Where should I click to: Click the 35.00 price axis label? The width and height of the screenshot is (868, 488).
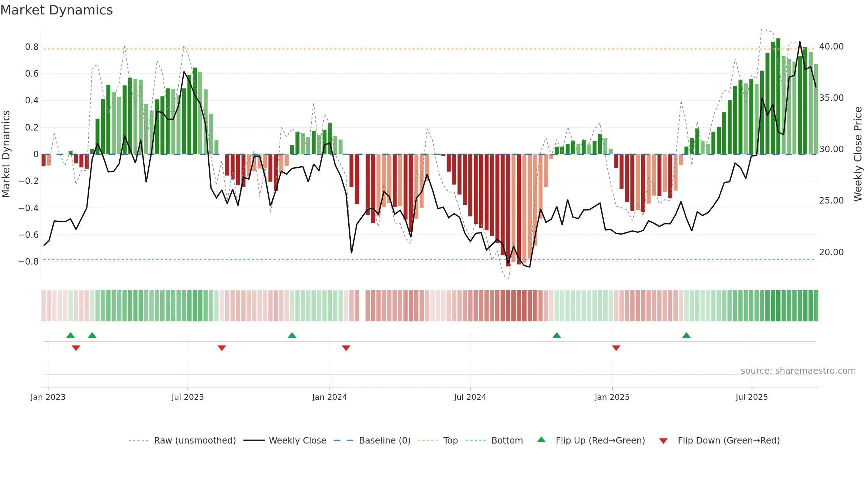[831, 98]
